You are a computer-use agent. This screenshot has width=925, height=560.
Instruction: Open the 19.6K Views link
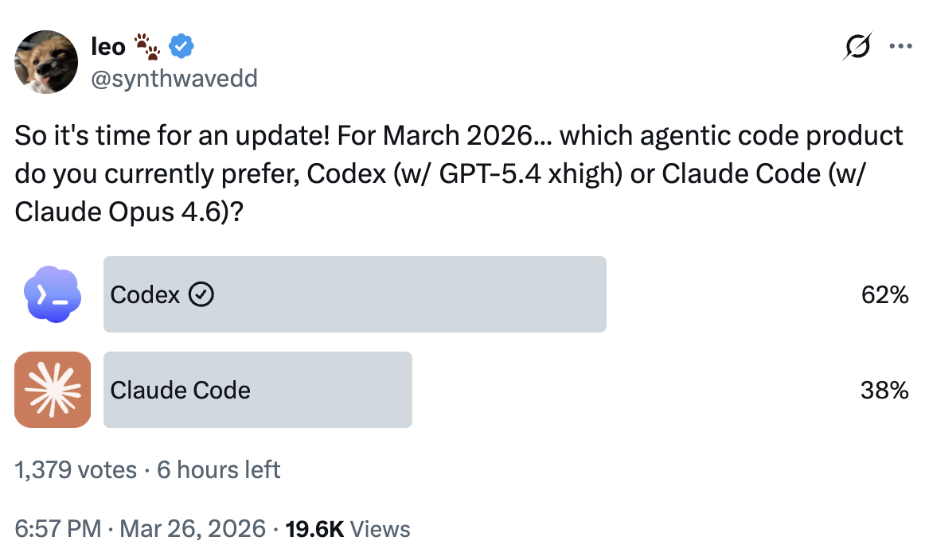(x=346, y=527)
